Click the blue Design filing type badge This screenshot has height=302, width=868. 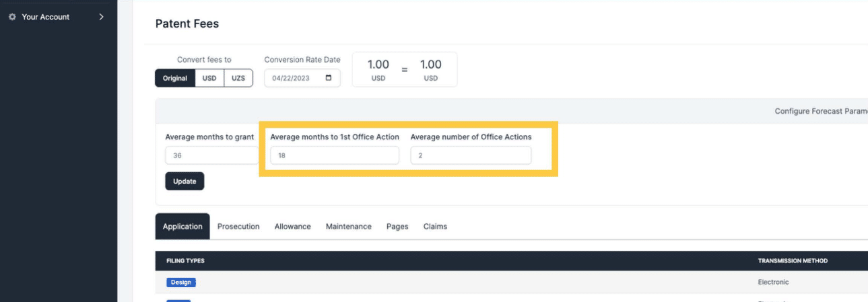point(181,282)
